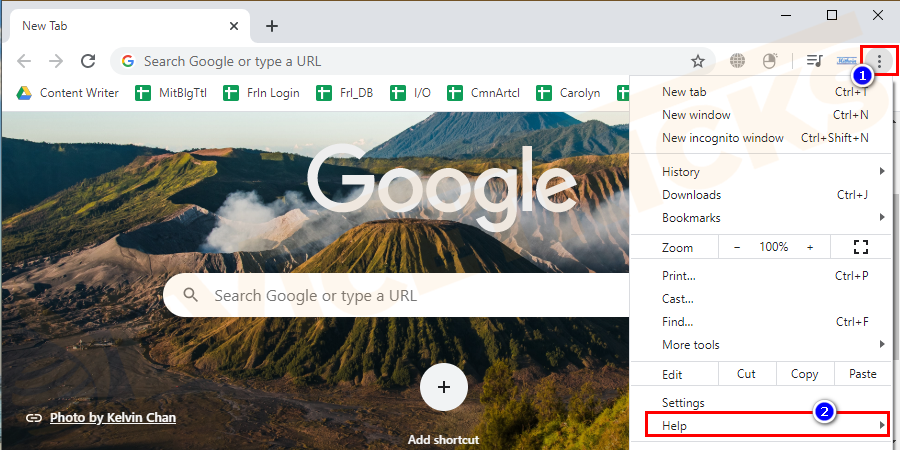Choose New incognito window

coord(761,138)
